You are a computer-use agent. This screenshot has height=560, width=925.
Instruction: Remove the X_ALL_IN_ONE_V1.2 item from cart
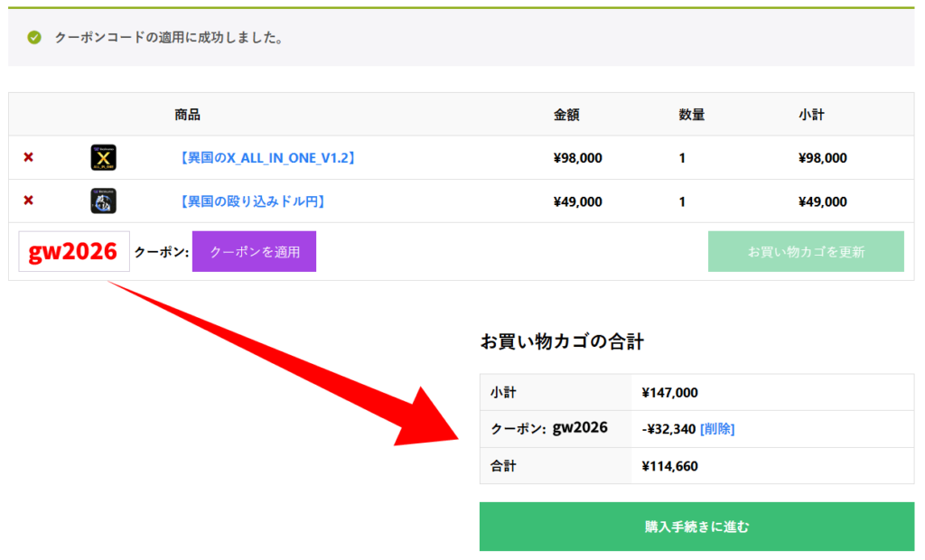[x=28, y=157]
